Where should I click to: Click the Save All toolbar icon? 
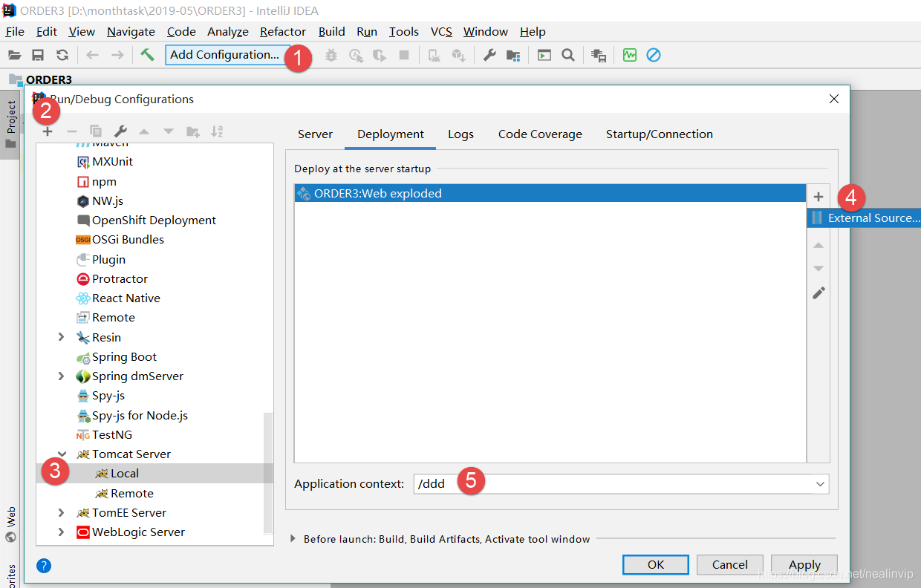tap(38, 55)
